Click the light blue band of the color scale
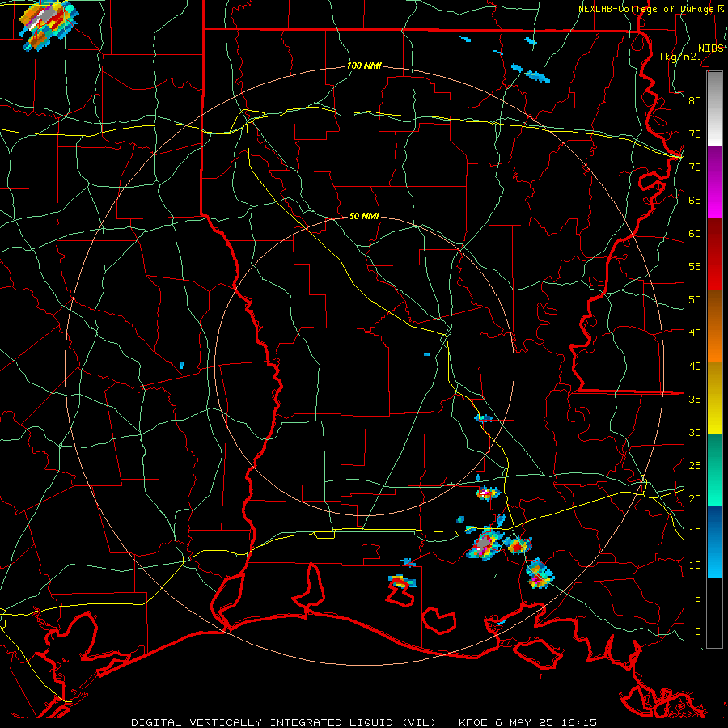Screen dimensions: 728x728 [714, 542]
